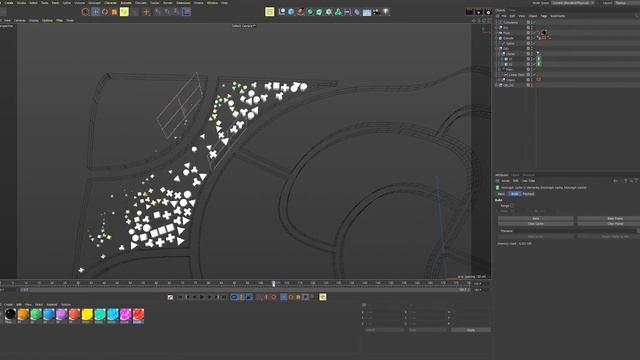Select the yellow material swatch
Viewport: 640px width, 360px height.
coord(87,314)
